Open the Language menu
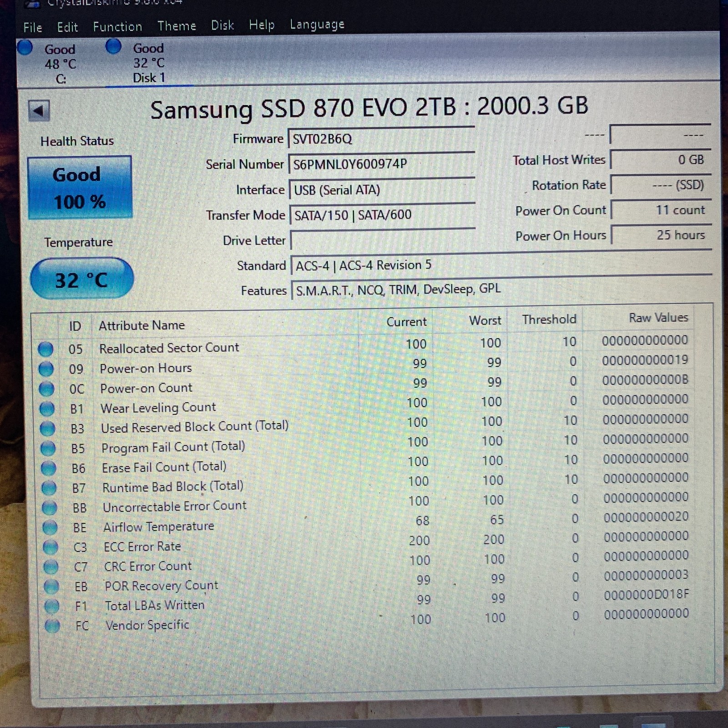728x728 pixels. click(317, 25)
